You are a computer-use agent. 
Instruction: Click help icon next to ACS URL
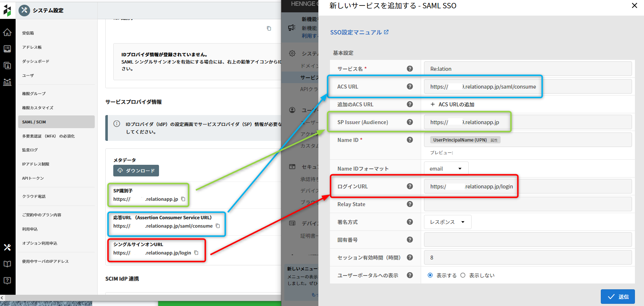click(410, 86)
